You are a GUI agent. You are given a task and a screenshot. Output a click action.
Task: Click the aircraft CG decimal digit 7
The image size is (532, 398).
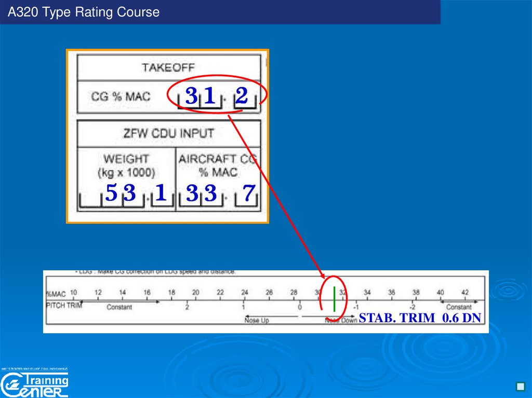(249, 193)
